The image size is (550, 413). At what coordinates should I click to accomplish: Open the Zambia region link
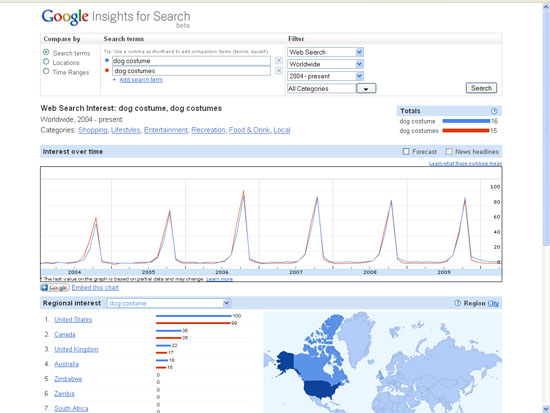(x=64, y=394)
